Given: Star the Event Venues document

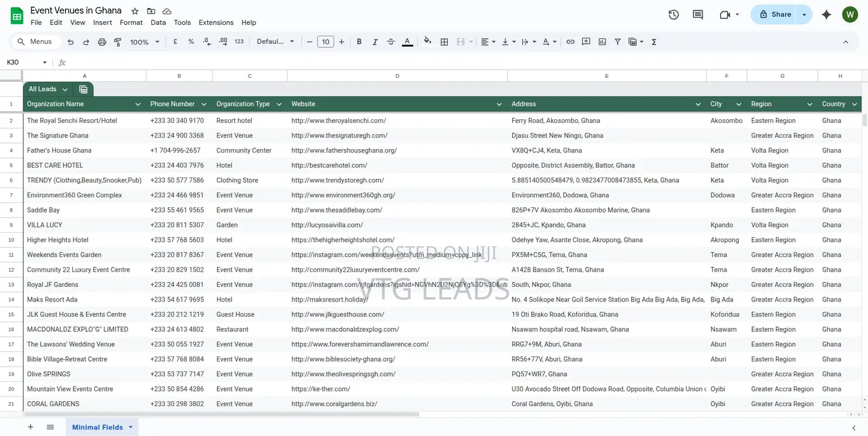Looking at the screenshot, I should tap(135, 11).
